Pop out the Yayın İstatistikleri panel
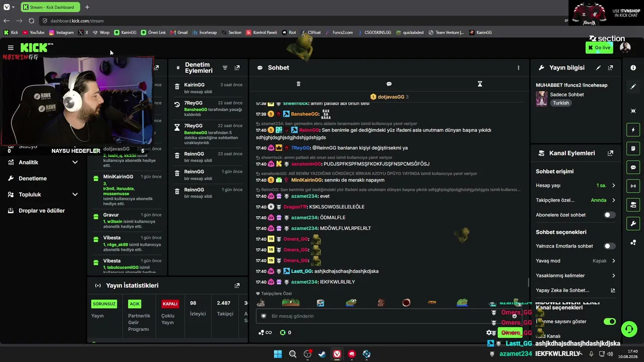644x362 pixels. click(x=237, y=286)
